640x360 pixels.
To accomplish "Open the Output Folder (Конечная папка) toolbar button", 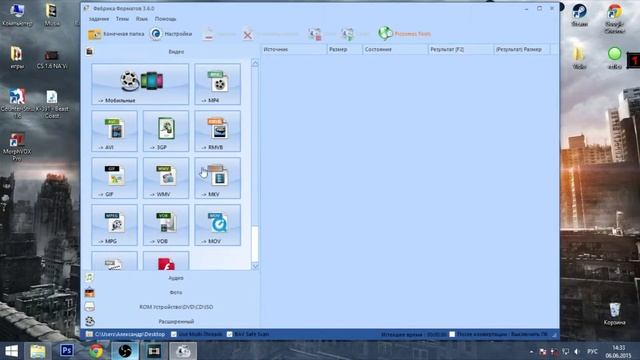I will 116,34.
